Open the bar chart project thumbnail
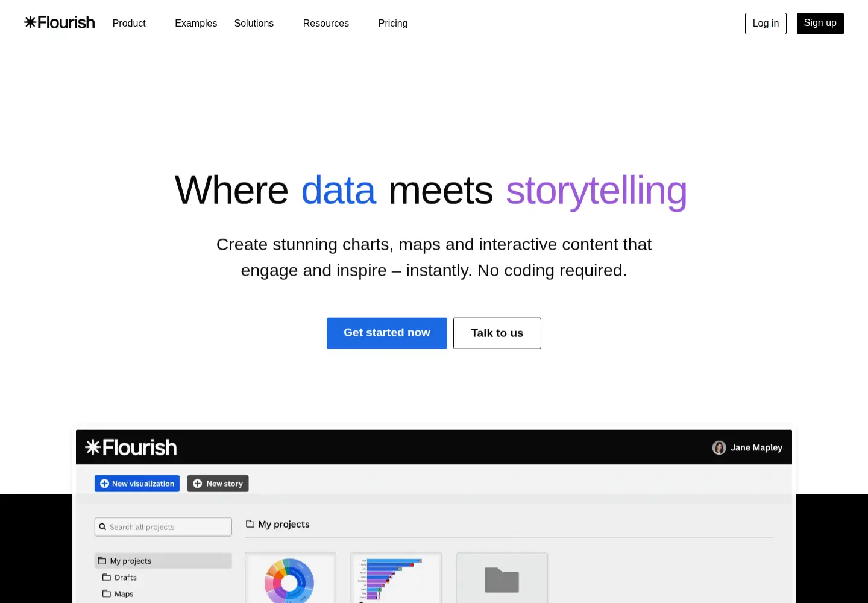 pos(396,578)
